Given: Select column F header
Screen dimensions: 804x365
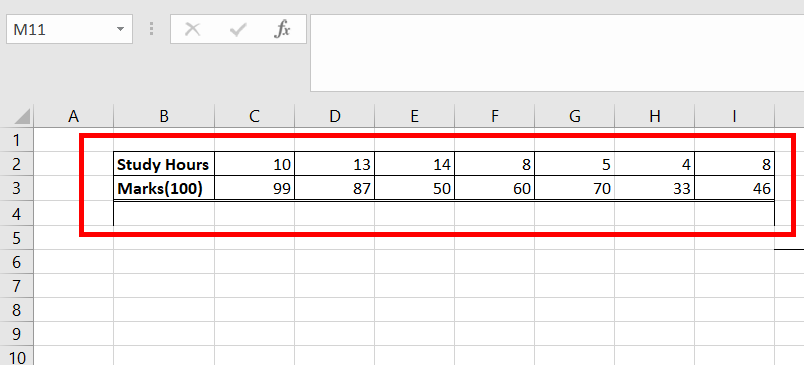Looking at the screenshot, I should pos(494,116).
